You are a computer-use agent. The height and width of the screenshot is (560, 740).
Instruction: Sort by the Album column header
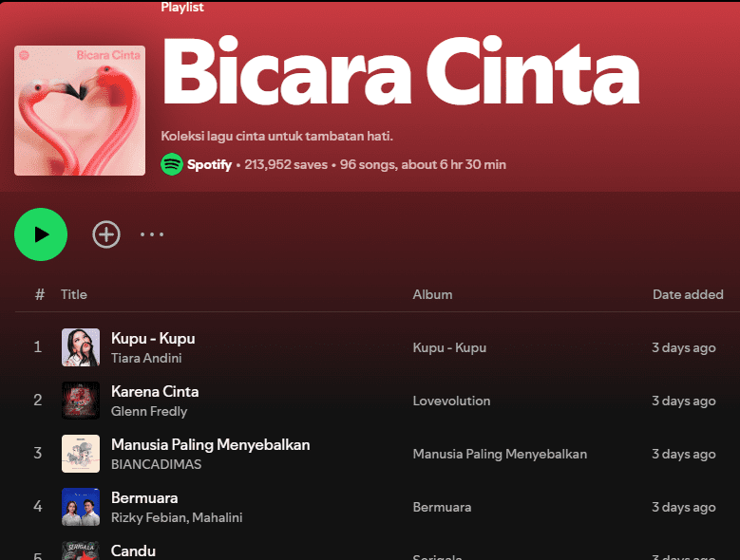click(x=433, y=294)
